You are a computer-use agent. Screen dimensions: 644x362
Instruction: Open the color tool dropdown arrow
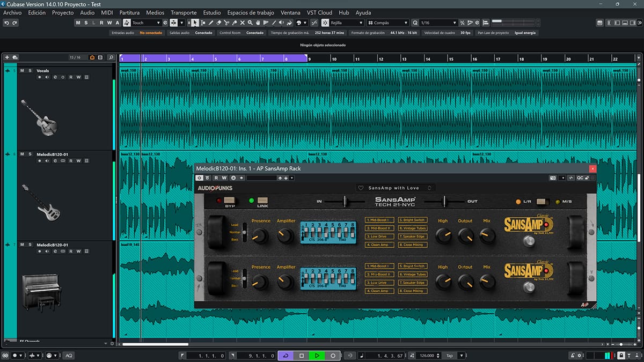click(305, 23)
